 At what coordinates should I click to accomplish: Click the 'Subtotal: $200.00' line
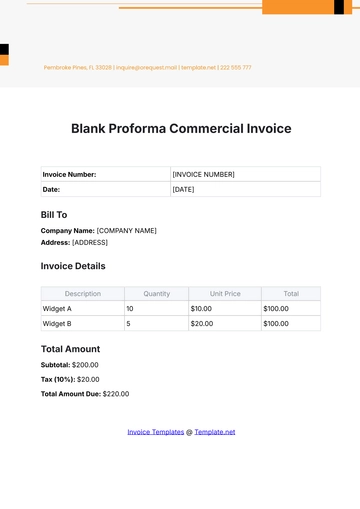(70, 365)
